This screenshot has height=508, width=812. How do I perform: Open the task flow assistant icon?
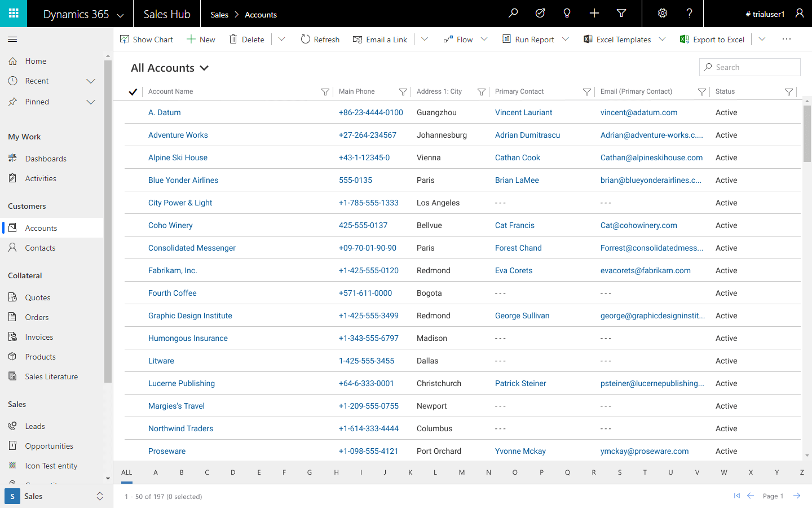coord(540,14)
